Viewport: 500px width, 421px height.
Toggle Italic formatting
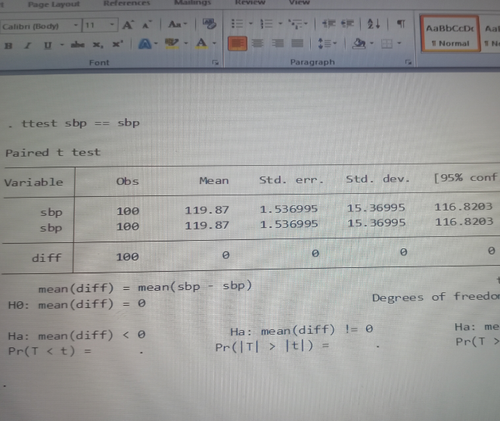(28, 46)
